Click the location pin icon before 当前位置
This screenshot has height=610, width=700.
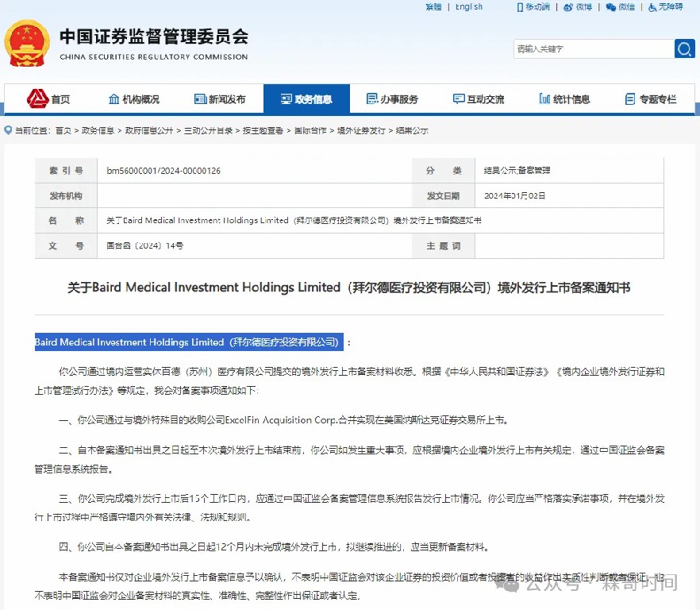point(8,130)
